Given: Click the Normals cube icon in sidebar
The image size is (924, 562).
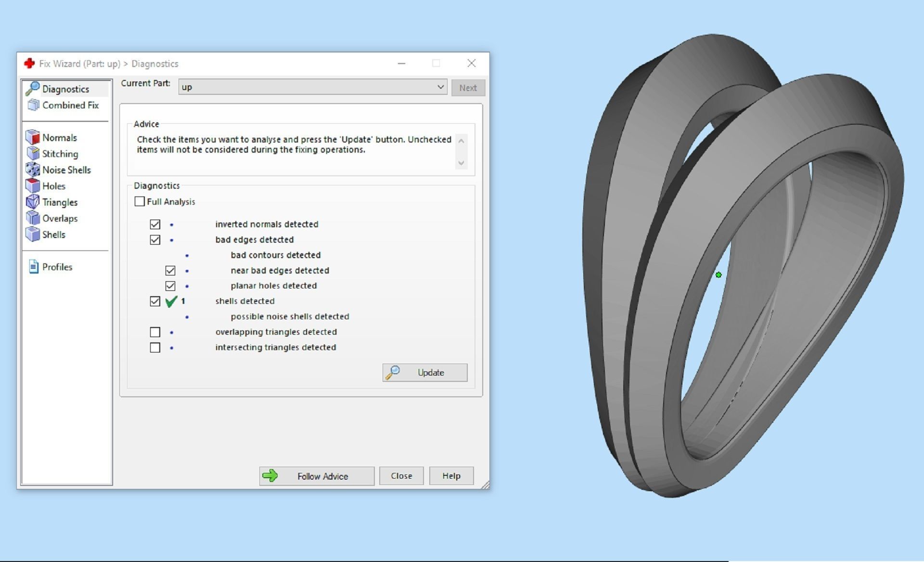Looking at the screenshot, I should 33,138.
